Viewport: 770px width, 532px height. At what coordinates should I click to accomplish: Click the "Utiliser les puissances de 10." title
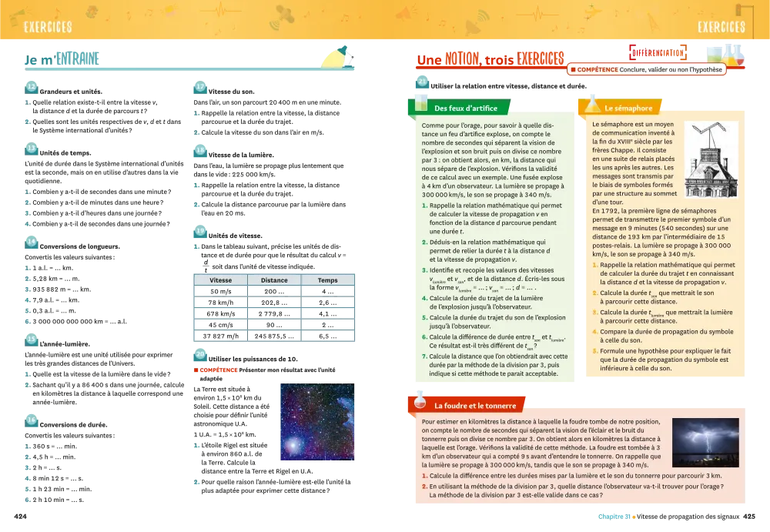[253, 359]
